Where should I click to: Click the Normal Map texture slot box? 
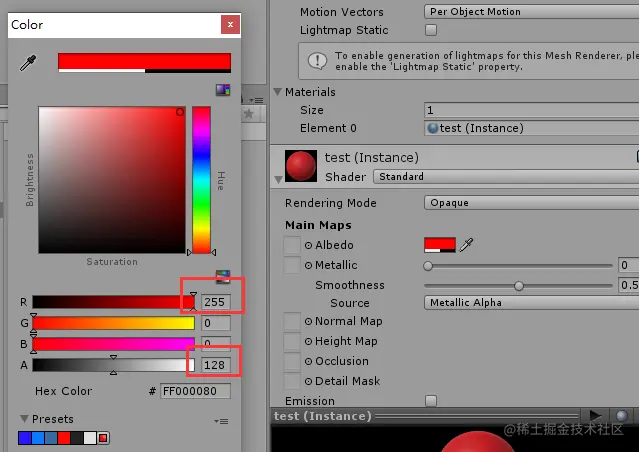click(292, 321)
